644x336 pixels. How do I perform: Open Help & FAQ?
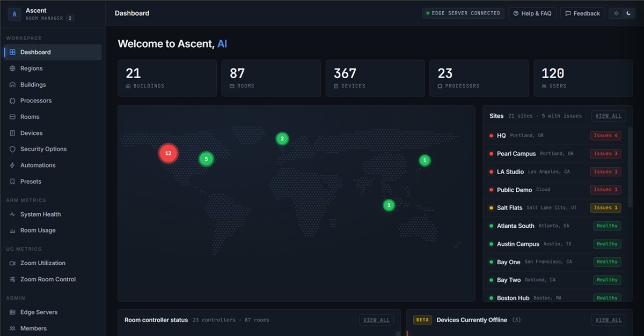click(532, 13)
